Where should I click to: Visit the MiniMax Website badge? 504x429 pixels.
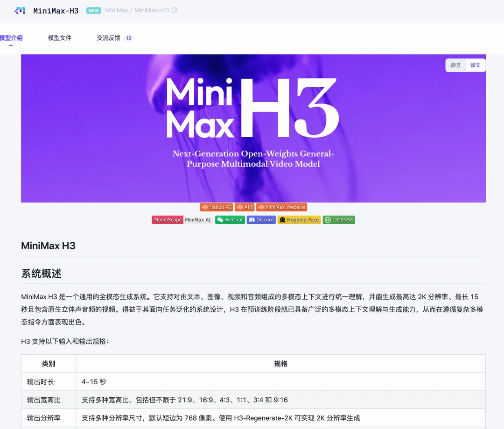(281, 207)
